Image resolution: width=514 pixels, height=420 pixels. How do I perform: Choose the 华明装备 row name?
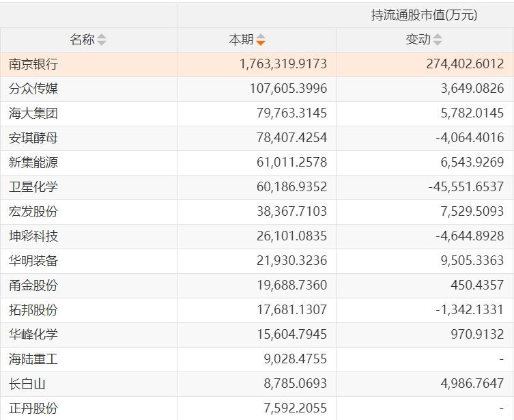click(33, 261)
